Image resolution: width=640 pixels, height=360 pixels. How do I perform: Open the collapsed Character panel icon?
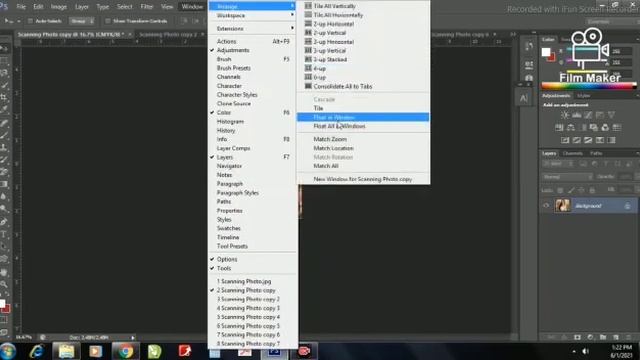point(524,98)
